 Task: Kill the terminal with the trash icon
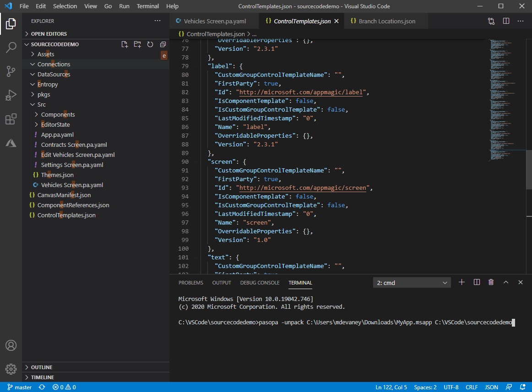pyautogui.click(x=491, y=282)
